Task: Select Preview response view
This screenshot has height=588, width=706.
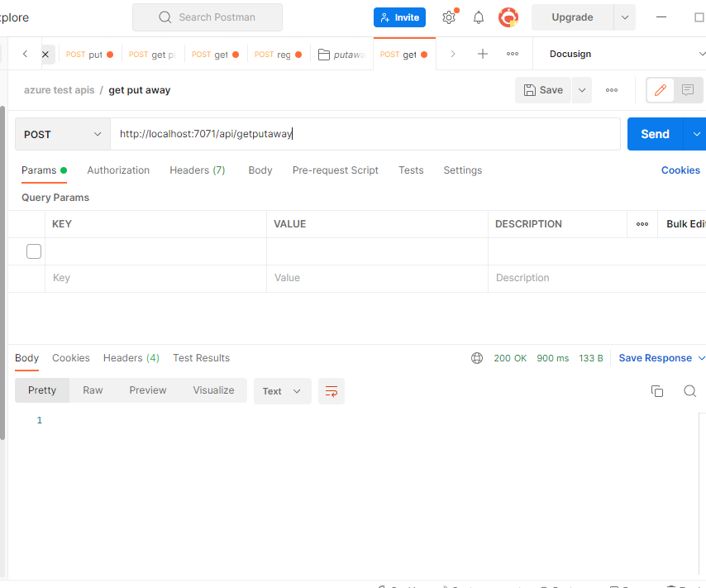Action: click(x=148, y=390)
